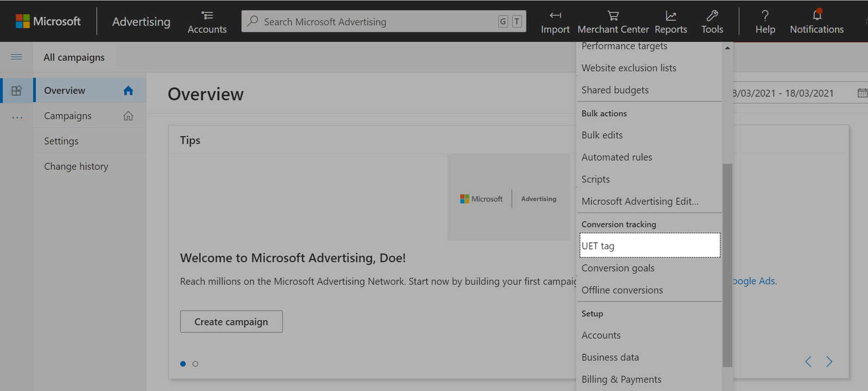Open the Accounts icon in top bar

coord(207,16)
